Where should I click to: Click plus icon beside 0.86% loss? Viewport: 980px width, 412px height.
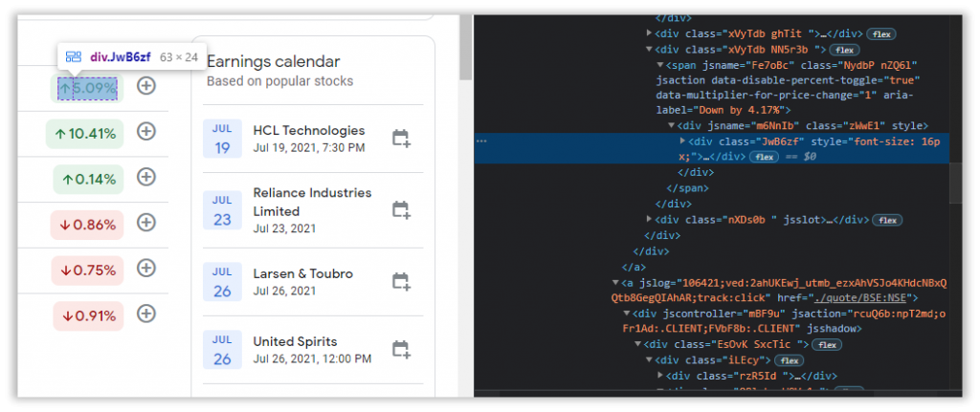click(x=146, y=222)
